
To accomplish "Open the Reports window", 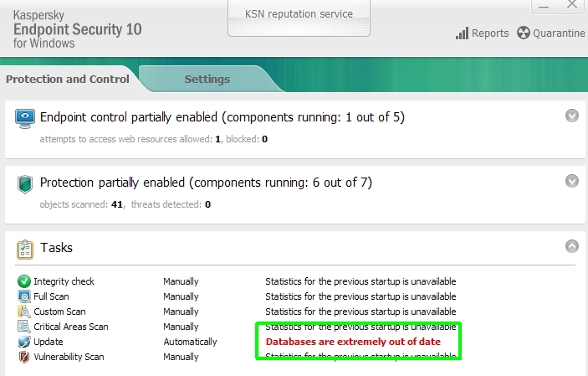I will click(482, 33).
